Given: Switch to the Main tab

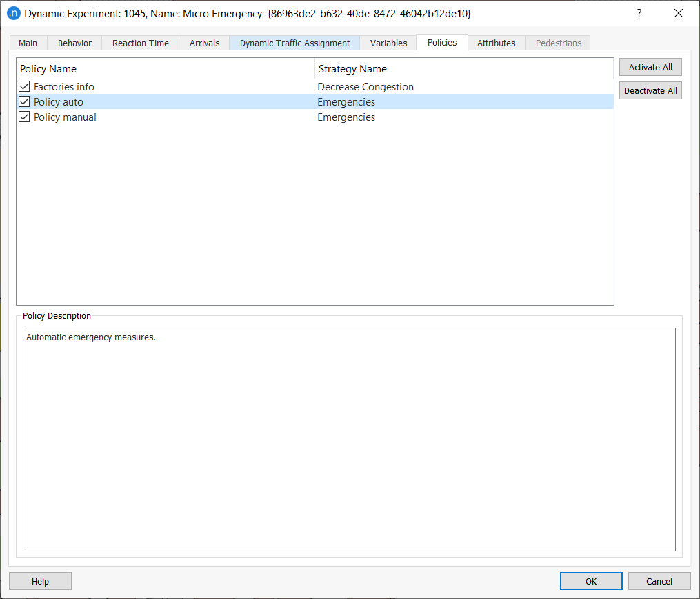Looking at the screenshot, I should point(28,42).
